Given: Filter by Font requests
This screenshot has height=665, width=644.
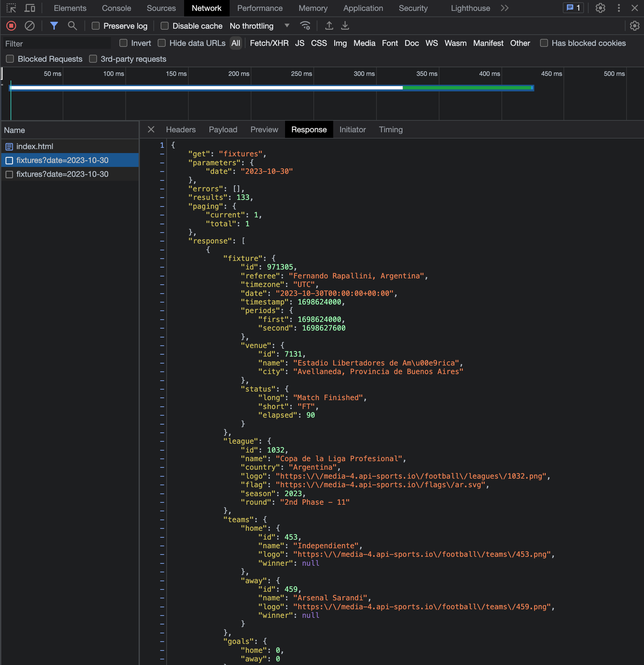Looking at the screenshot, I should point(390,43).
